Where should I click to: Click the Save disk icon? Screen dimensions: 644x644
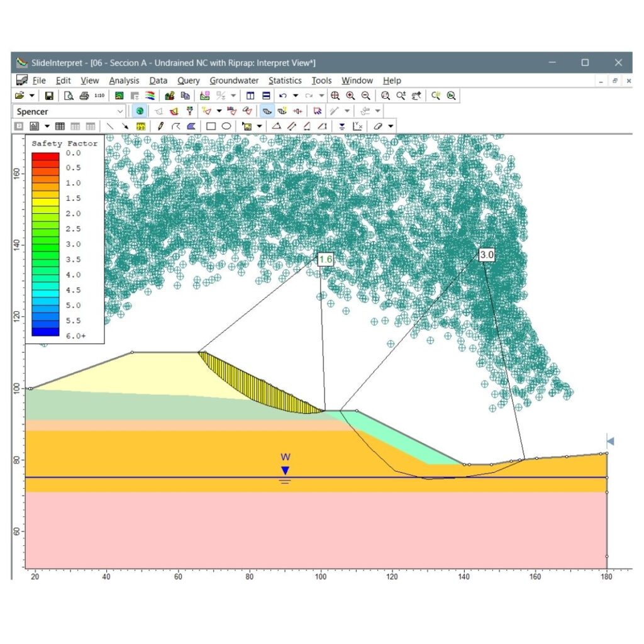(x=49, y=96)
